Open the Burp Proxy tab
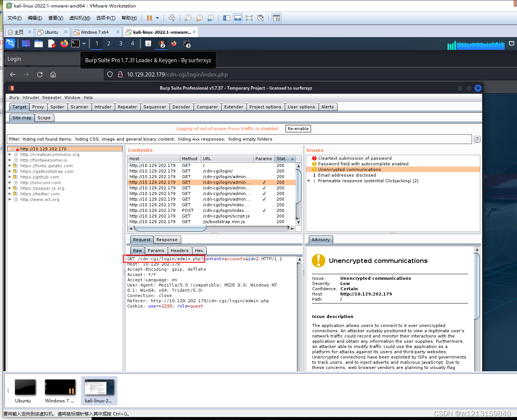The height and width of the screenshot is (420, 517). pos(38,107)
